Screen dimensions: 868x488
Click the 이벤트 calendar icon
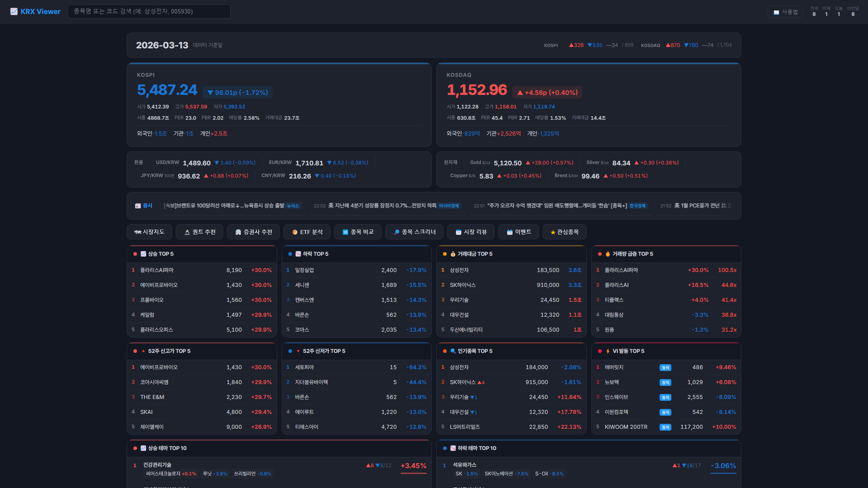509,232
